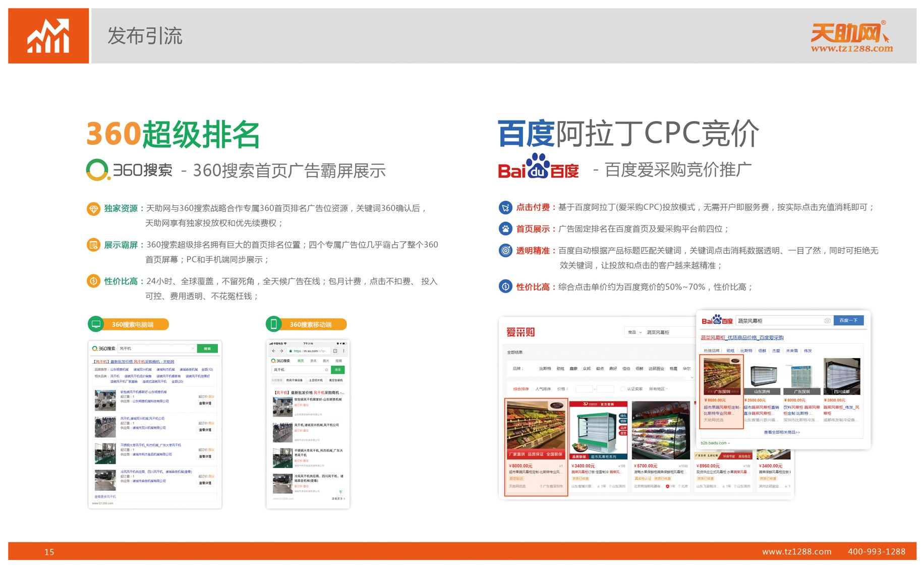
Task: Click the 查看更多风干机 link
Action: click(x=105, y=497)
